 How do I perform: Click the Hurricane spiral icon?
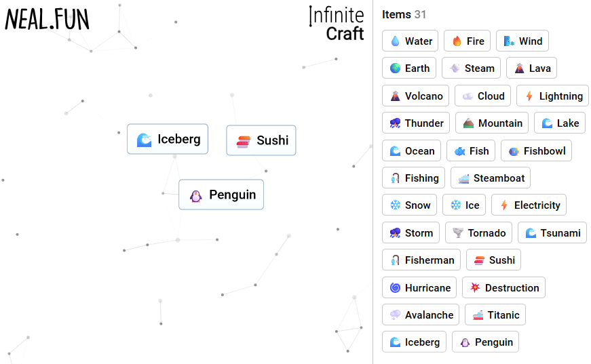395,288
